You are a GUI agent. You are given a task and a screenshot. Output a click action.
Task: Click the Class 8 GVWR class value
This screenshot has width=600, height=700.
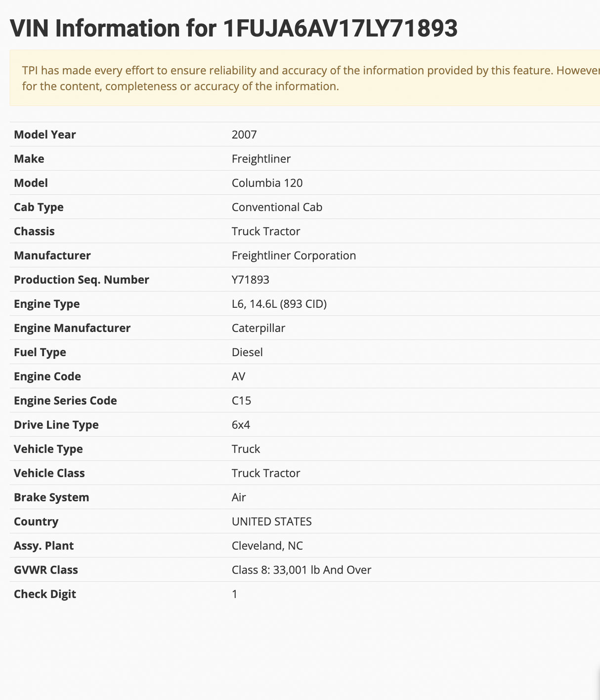301,570
